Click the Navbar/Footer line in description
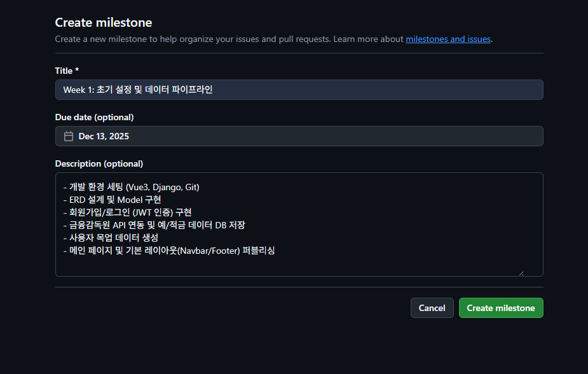This screenshot has width=588, height=374. click(x=169, y=251)
